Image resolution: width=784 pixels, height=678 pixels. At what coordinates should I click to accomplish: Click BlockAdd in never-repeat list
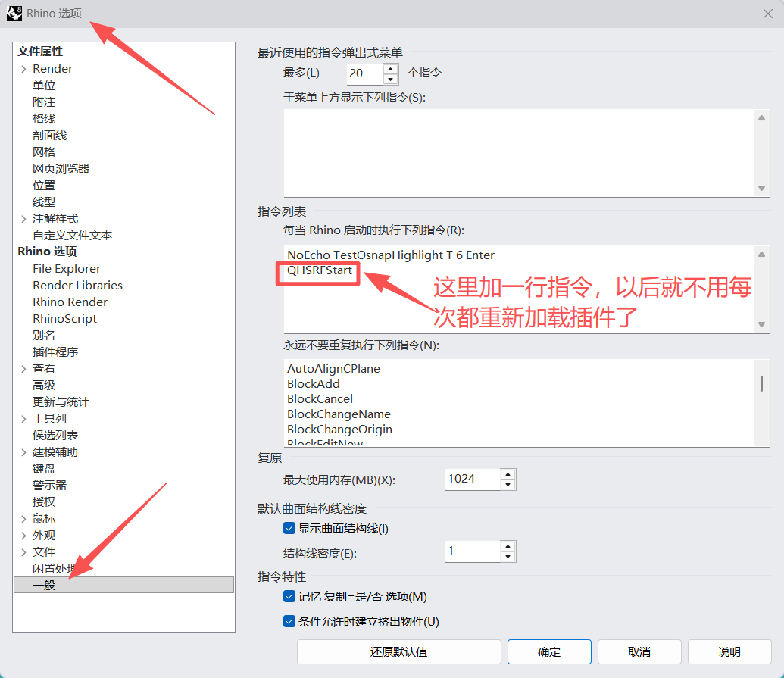(314, 384)
